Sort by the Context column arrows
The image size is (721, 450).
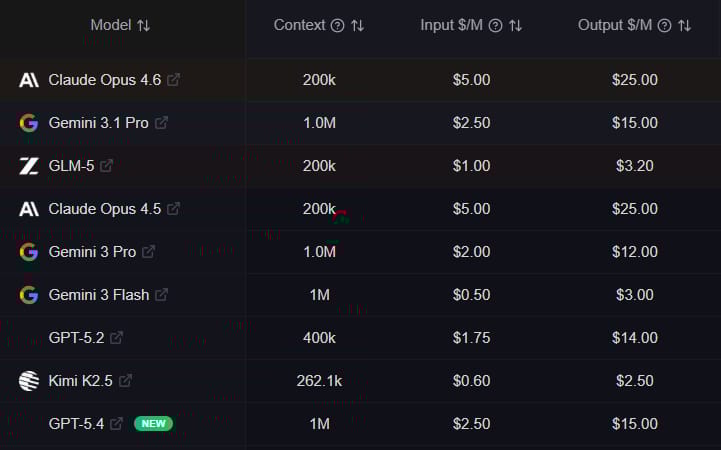pos(358,25)
